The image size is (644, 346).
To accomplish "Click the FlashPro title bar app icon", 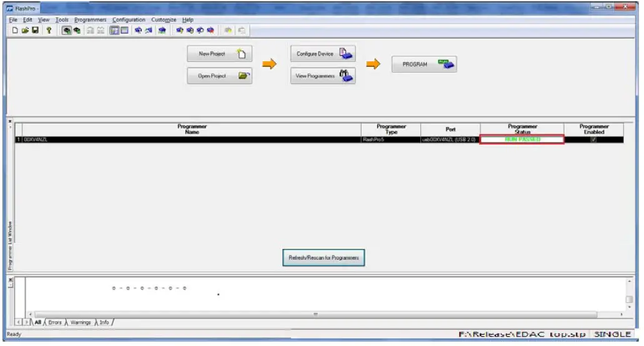I will point(10,8).
